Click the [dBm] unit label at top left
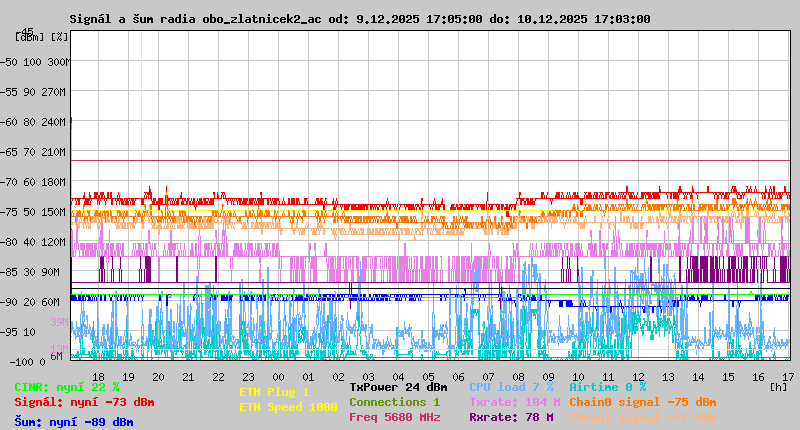This screenshot has width=800, height=430. pos(28,36)
